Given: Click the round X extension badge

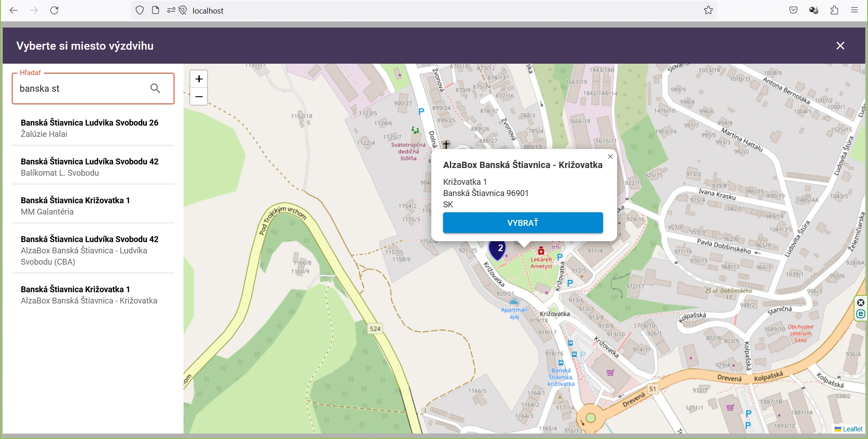Looking at the screenshot, I should point(861,303).
